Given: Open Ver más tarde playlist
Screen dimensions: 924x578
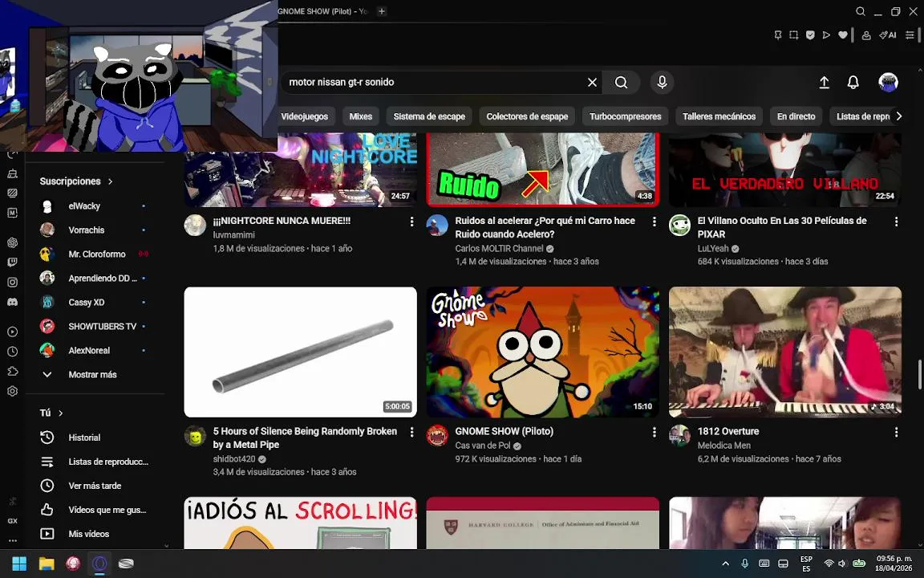Looking at the screenshot, I should 95,486.
